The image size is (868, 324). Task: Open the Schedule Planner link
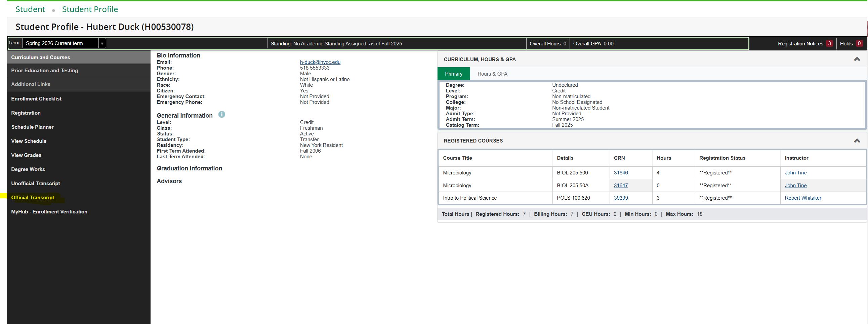click(x=32, y=127)
